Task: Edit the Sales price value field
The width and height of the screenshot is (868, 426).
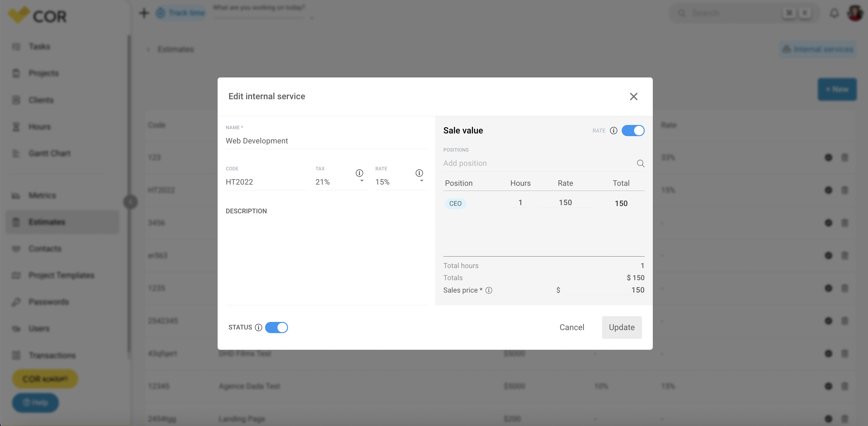Action: (x=604, y=290)
